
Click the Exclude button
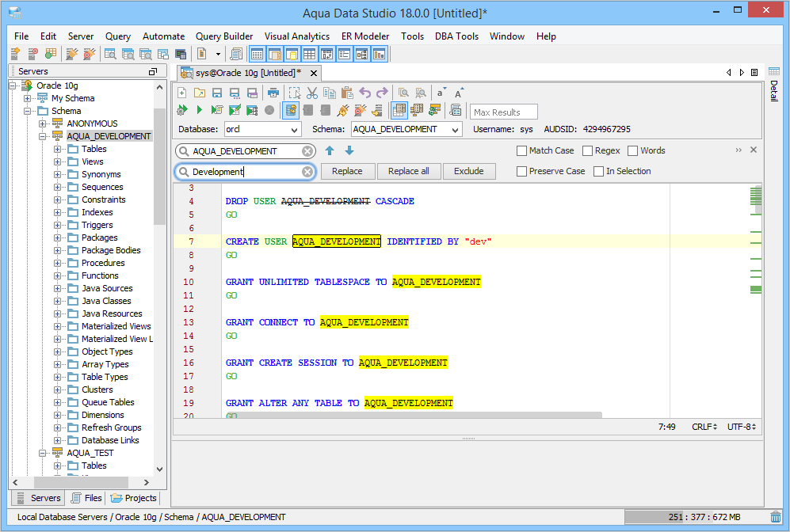pos(468,171)
